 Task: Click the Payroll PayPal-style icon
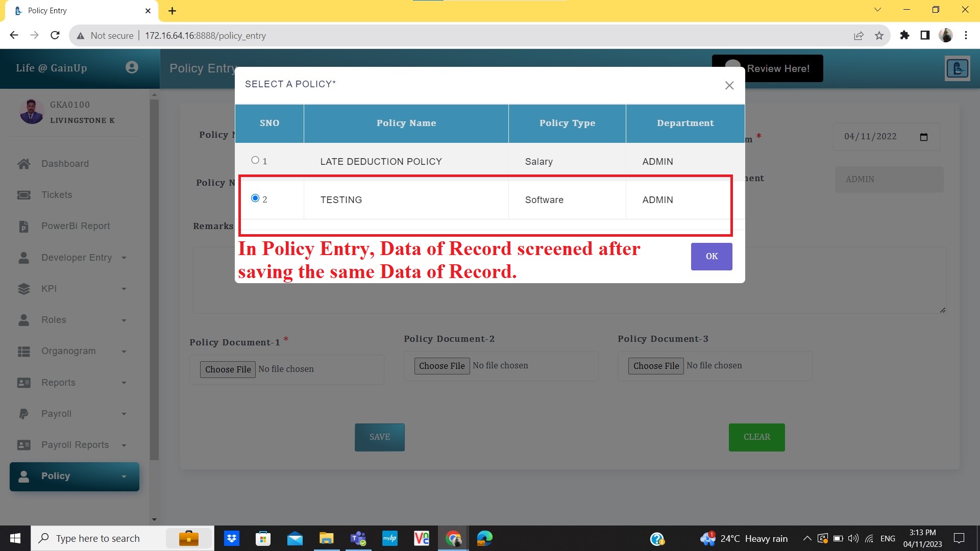pos(23,414)
